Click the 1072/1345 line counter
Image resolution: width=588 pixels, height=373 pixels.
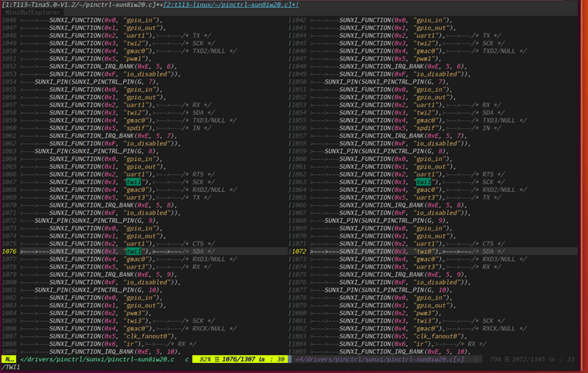528,359
